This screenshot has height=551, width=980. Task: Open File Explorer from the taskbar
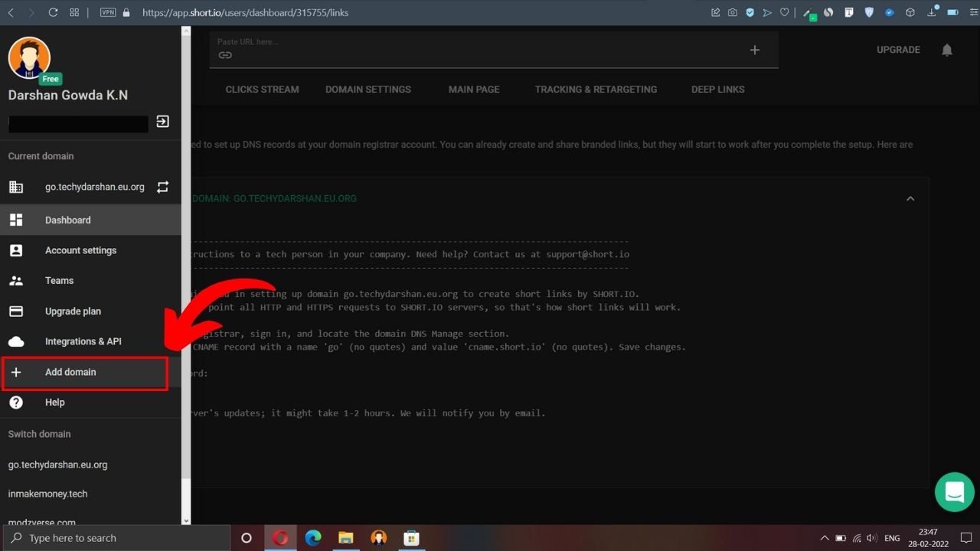(x=346, y=538)
